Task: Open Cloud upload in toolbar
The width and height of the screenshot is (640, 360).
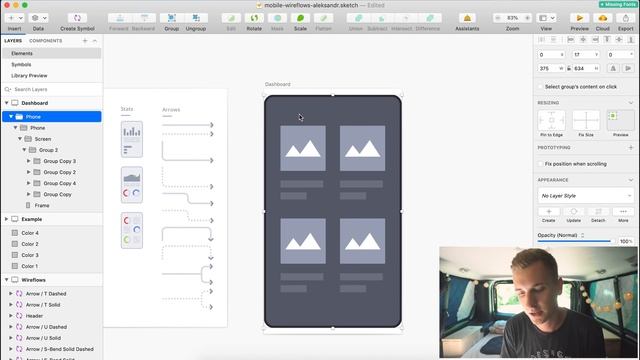Action: coord(602,18)
